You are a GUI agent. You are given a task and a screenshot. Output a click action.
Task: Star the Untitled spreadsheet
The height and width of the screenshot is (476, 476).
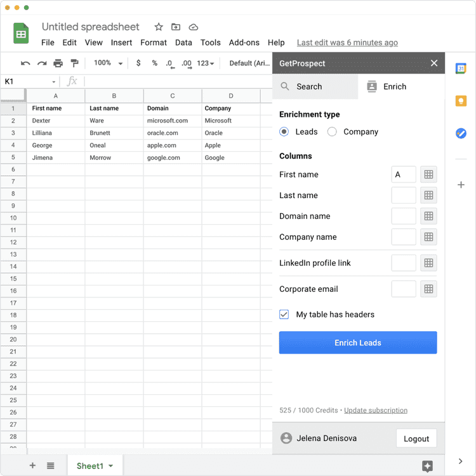(159, 27)
